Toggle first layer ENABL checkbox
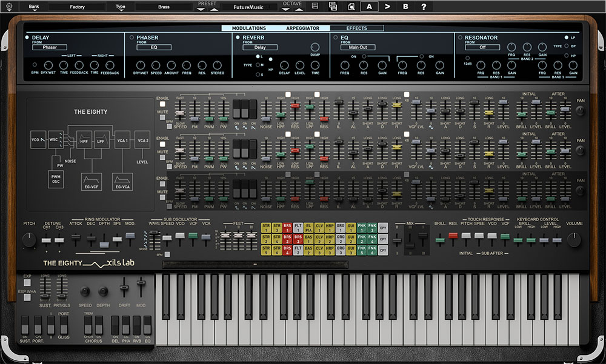Screen dimensions: 606x364 coord(162,104)
